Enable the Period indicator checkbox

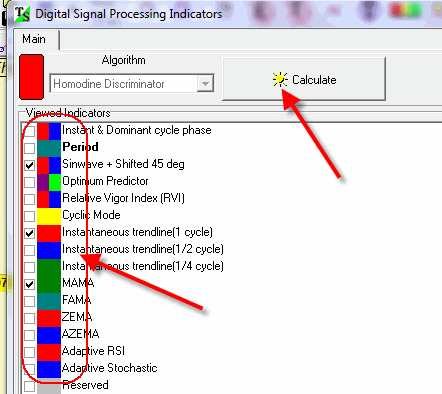(29, 148)
